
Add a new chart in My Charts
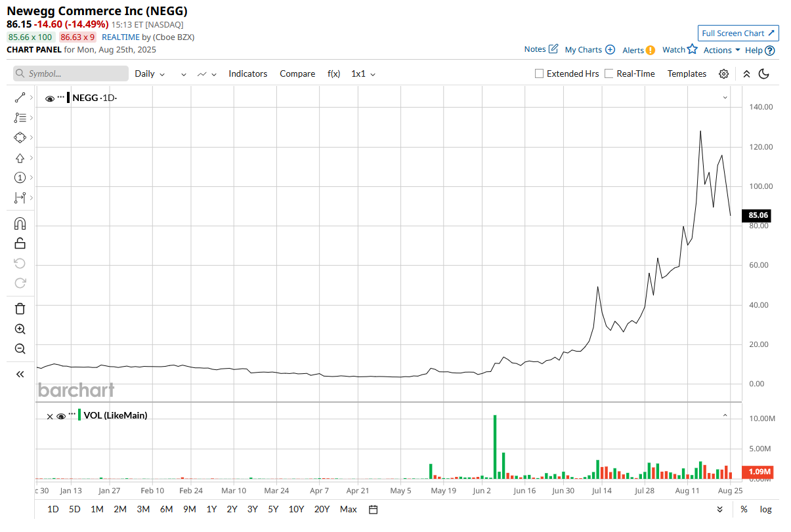(610, 50)
